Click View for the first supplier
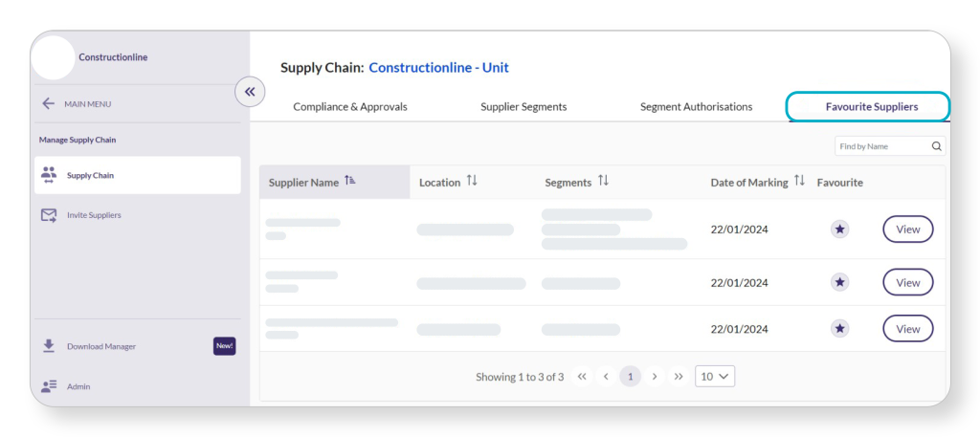 point(907,229)
